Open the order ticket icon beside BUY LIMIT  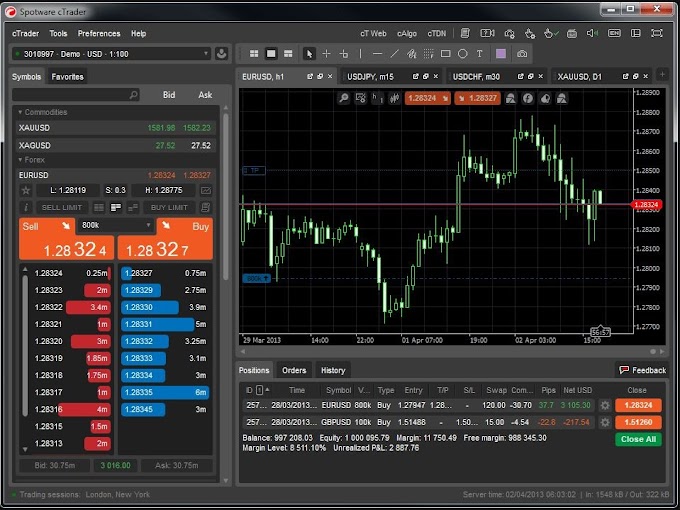pyautogui.click(x=206, y=207)
